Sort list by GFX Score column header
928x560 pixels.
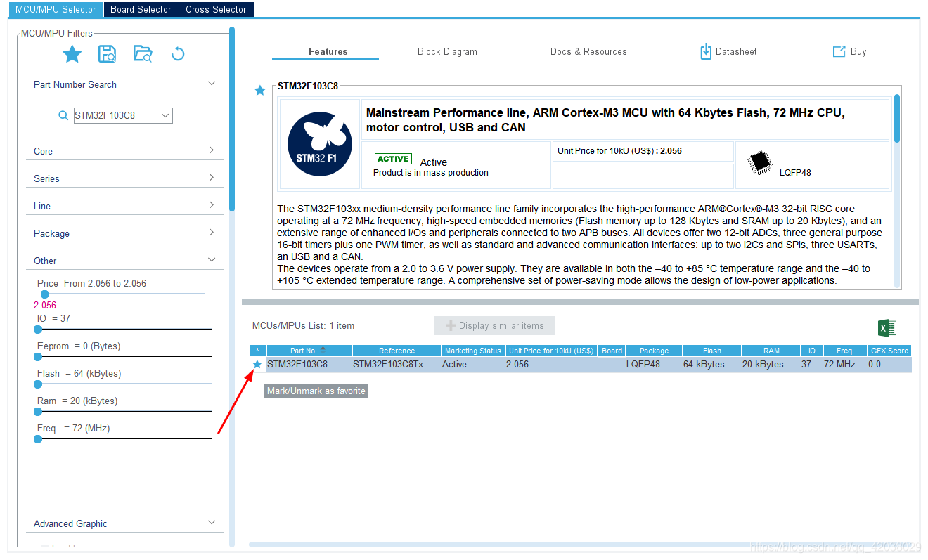point(889,351)
